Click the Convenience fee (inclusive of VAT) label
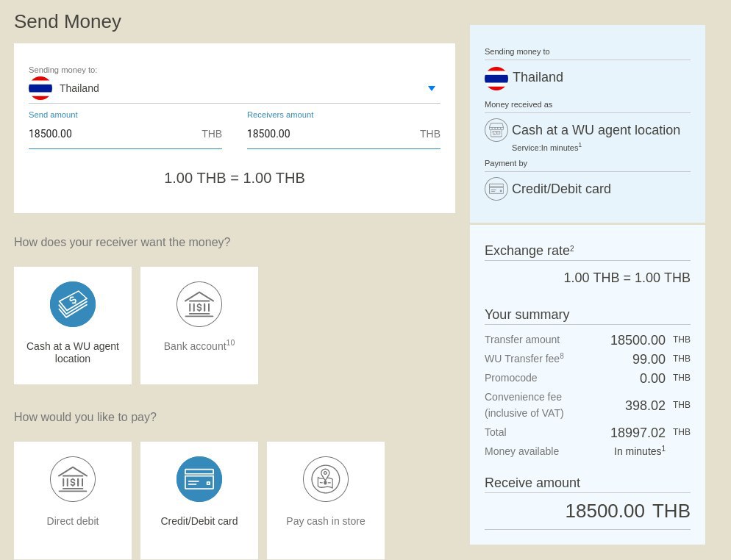 524,405
